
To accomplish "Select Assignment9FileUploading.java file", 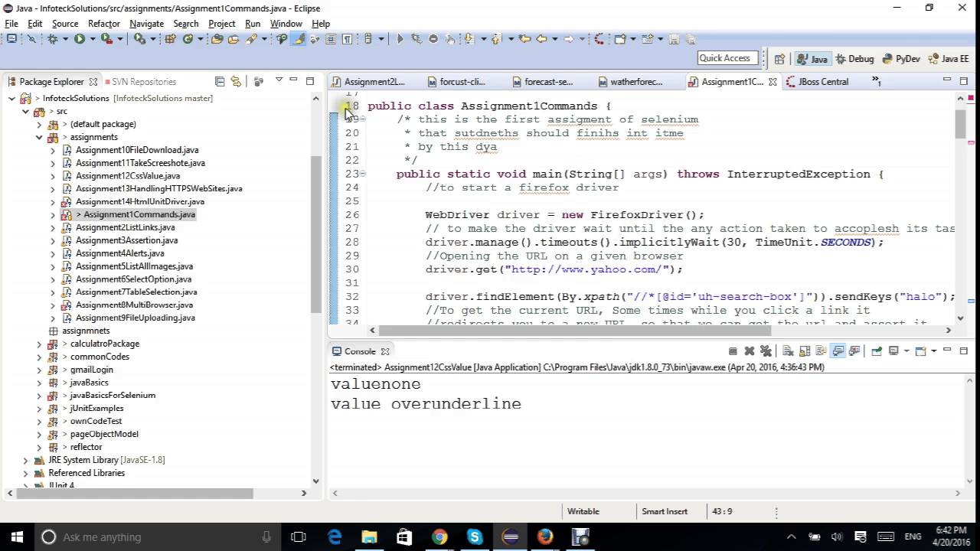I will 135,318.
